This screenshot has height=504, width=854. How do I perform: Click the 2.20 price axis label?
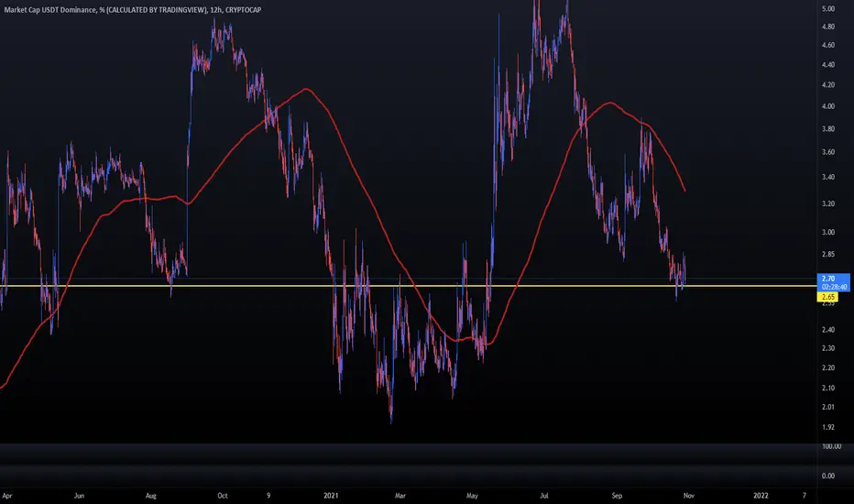tap(827, 367)
